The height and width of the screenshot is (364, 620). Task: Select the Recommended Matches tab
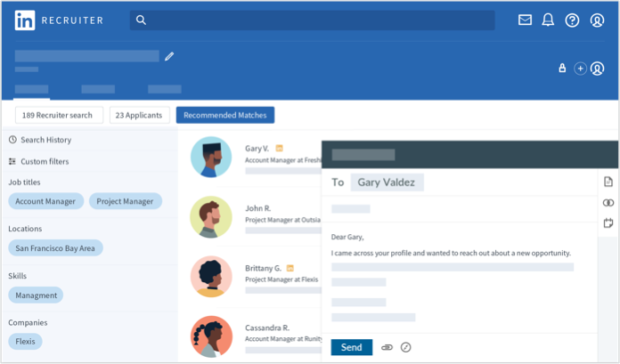point(225,115)
